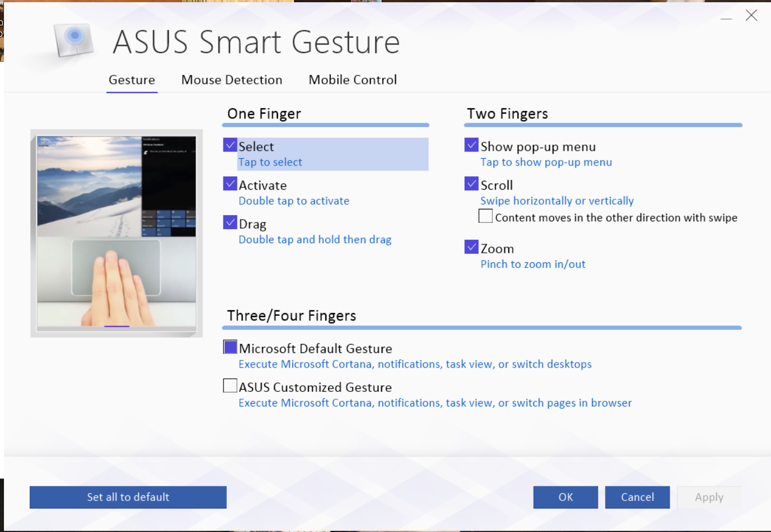Click the Scroll gesture label
This screenshot has width=771, height=532.
click(496, 185)
